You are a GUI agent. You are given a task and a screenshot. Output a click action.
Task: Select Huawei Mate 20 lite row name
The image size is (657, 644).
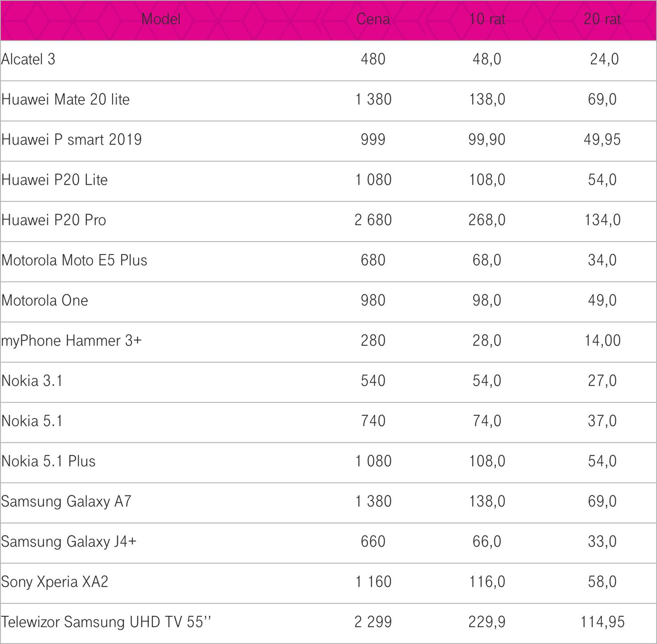click(65, 99)
